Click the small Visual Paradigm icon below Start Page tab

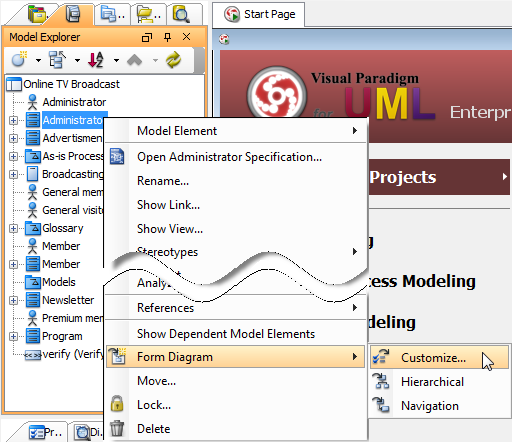pyautogui.click(x=224, y=39)
